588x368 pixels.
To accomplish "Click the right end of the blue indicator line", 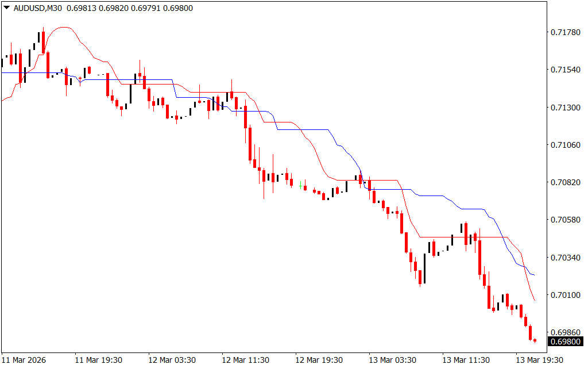I will click(534, 274).
